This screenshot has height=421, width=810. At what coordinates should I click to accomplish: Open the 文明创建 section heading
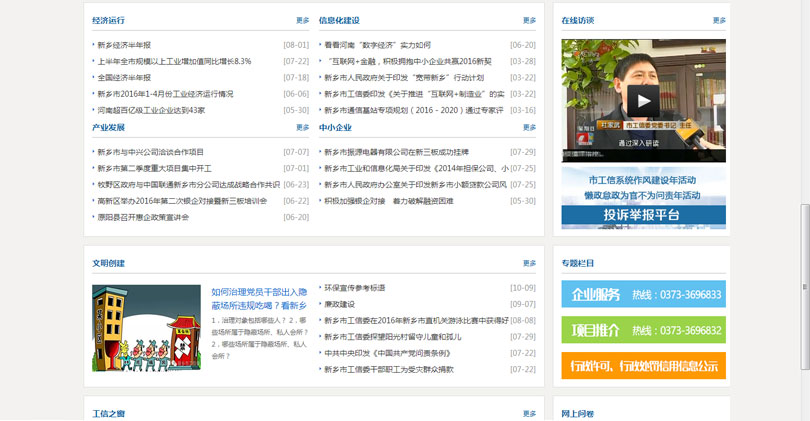coord(108,263)
